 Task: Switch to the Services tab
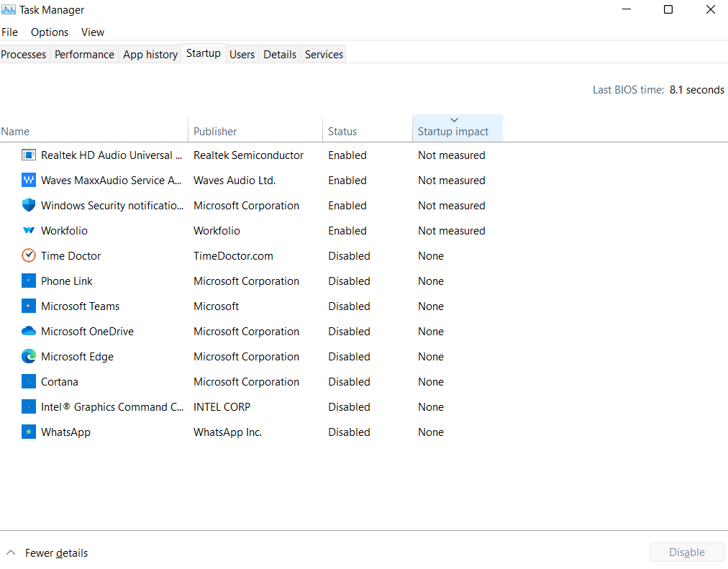click(x=323, y=54)
